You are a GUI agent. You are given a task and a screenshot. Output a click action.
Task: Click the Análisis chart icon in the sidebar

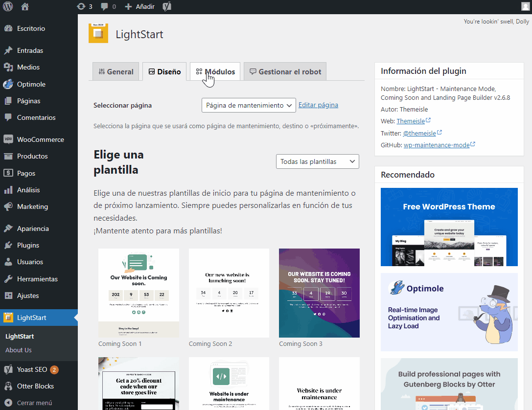pyautogui.click(x=8, y=189)
